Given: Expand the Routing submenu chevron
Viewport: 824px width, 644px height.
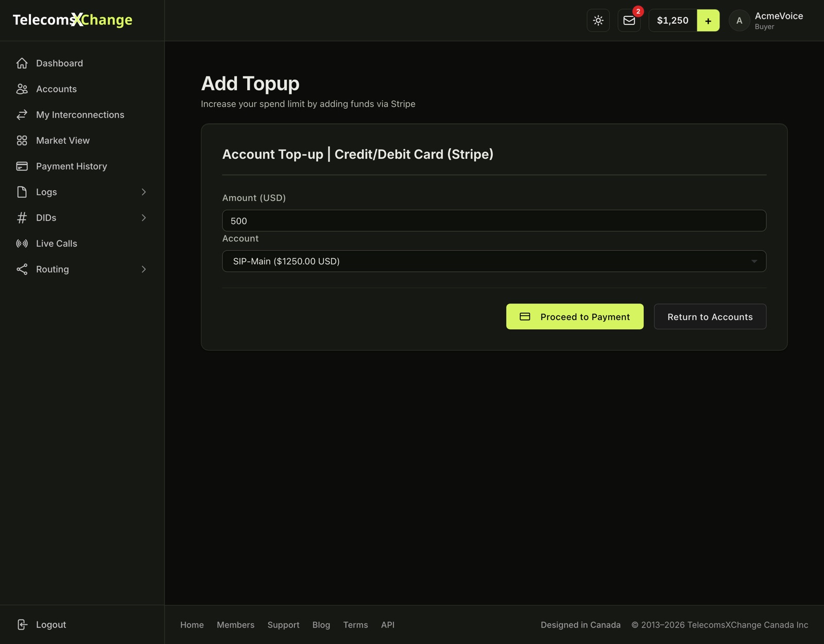Looking at the screenshot, I should click(x=144, y=269).
